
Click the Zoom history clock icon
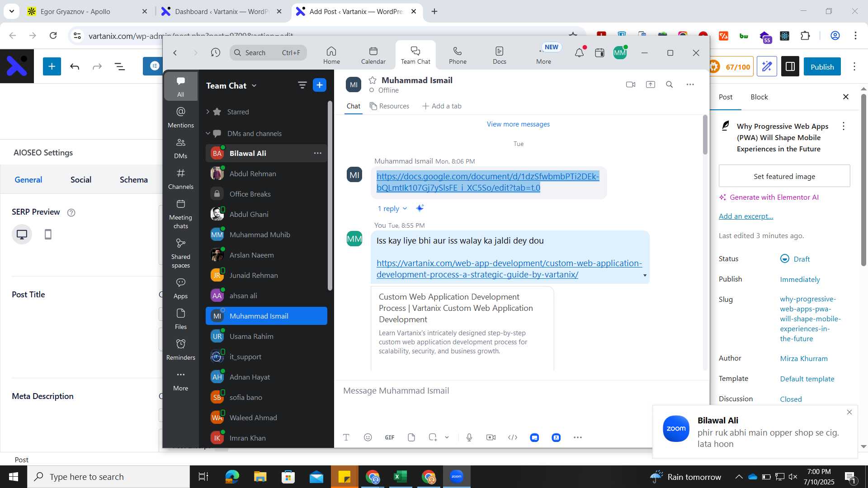click(216, 53)
